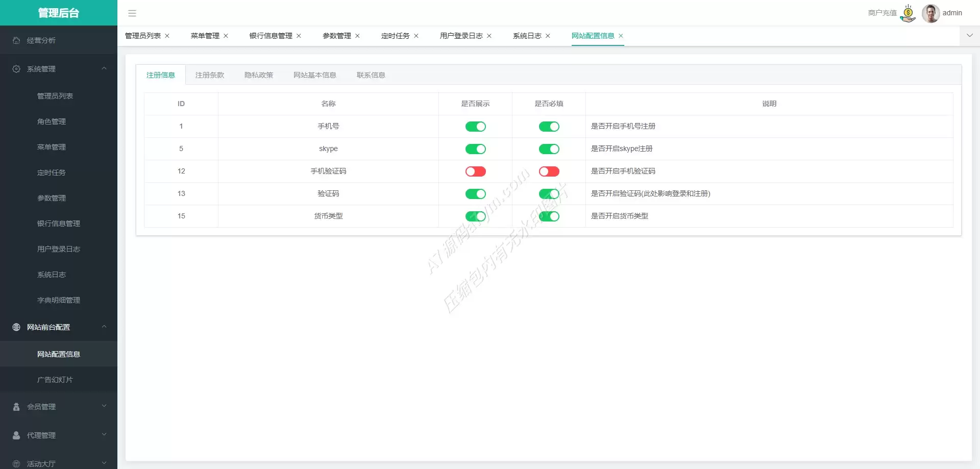The width and height of the screenshot is (980, 469).
Task: Click the merchant recharge money icon
Action: pyautogui.click(x=908, y=13)
